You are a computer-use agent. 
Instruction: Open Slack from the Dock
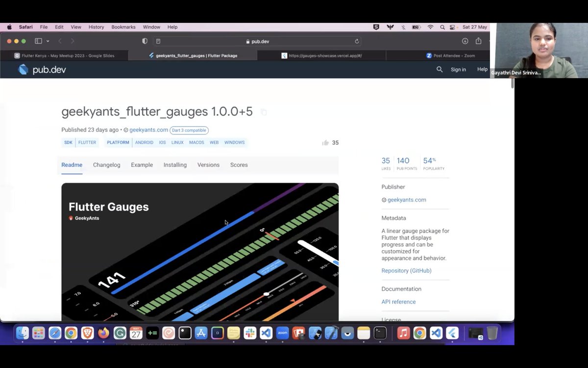pyautogui.click(x=250, y=333)
